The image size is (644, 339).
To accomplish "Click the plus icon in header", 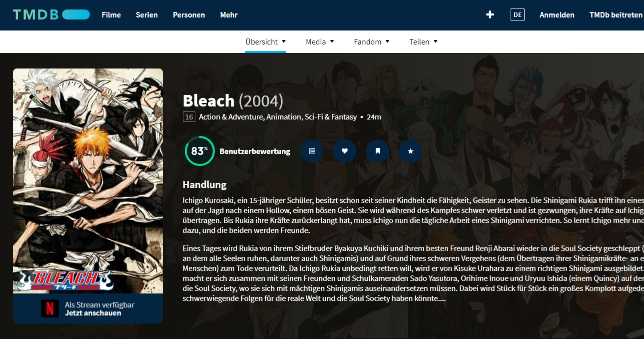I will pyautogui.click(x=490, y=14).
